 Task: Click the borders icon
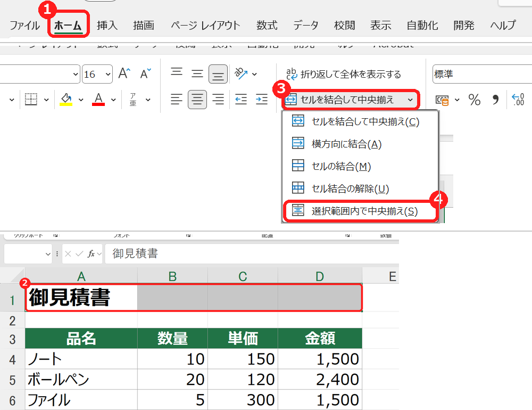31,100
